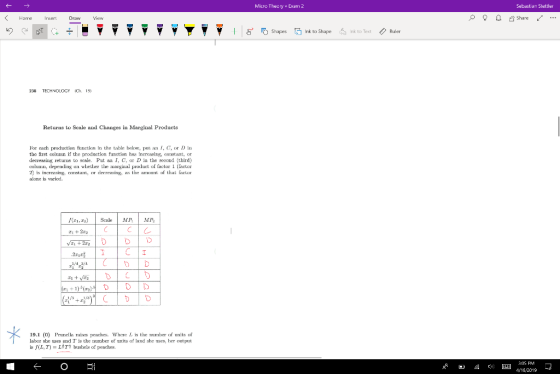
Task: Select objects or type text tool
Action: 40,31
